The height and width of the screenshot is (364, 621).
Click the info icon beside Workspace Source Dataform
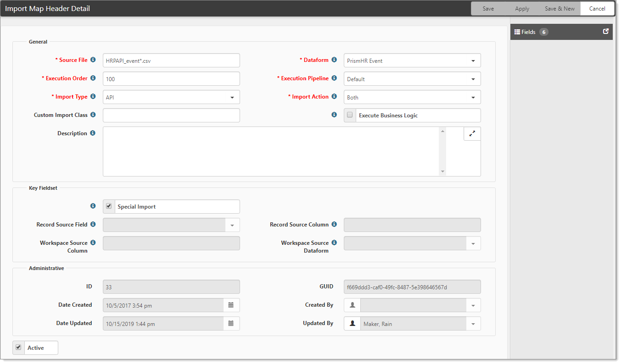(334, 243)
